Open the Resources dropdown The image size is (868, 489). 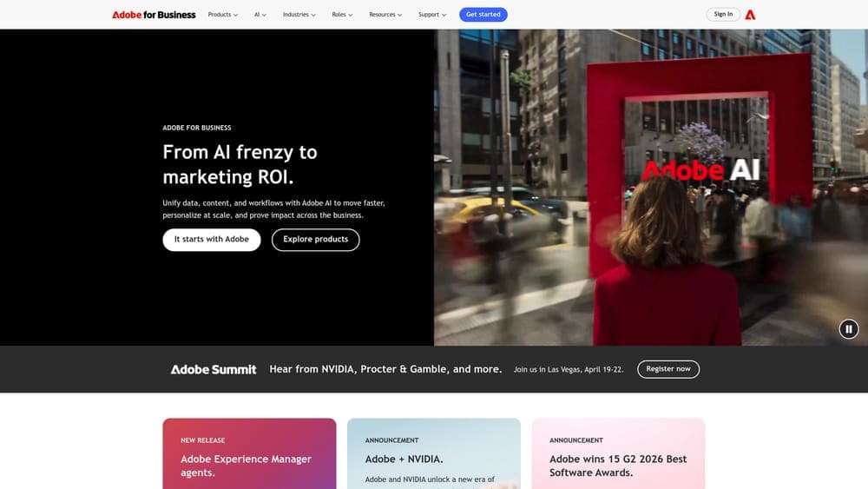[385, 15]
